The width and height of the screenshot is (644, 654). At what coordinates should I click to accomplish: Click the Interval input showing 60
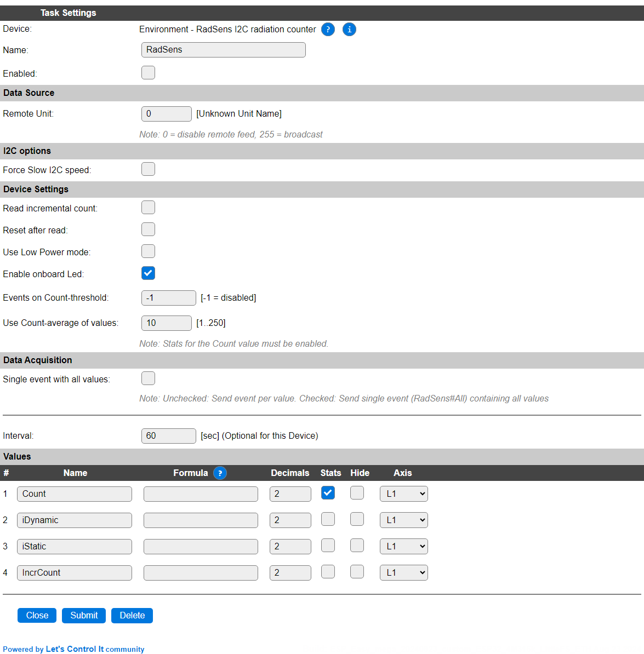[x=169, y=436]
